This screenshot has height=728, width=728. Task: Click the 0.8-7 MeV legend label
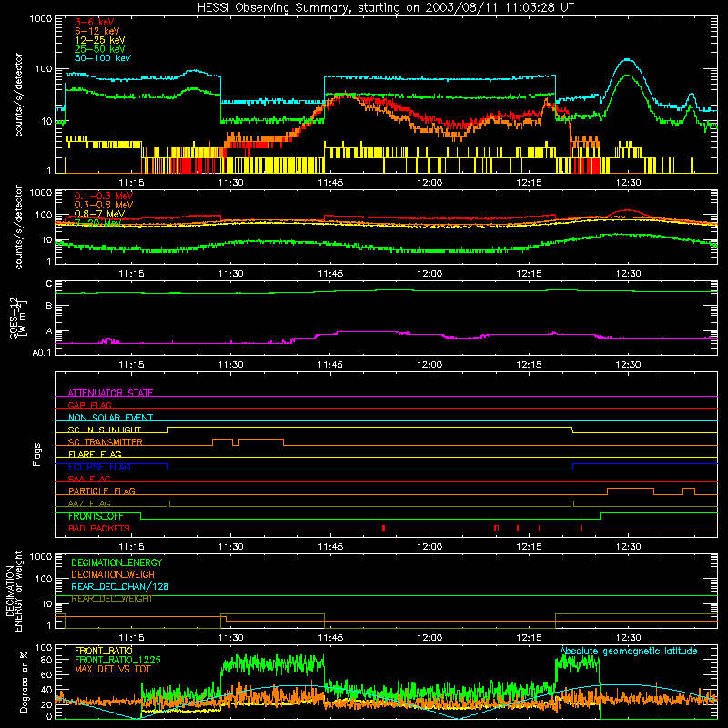point(99,214)
